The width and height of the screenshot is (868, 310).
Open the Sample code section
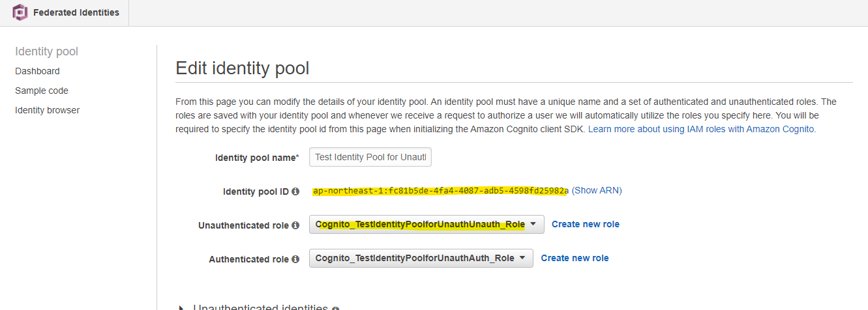tap(42, 91)
